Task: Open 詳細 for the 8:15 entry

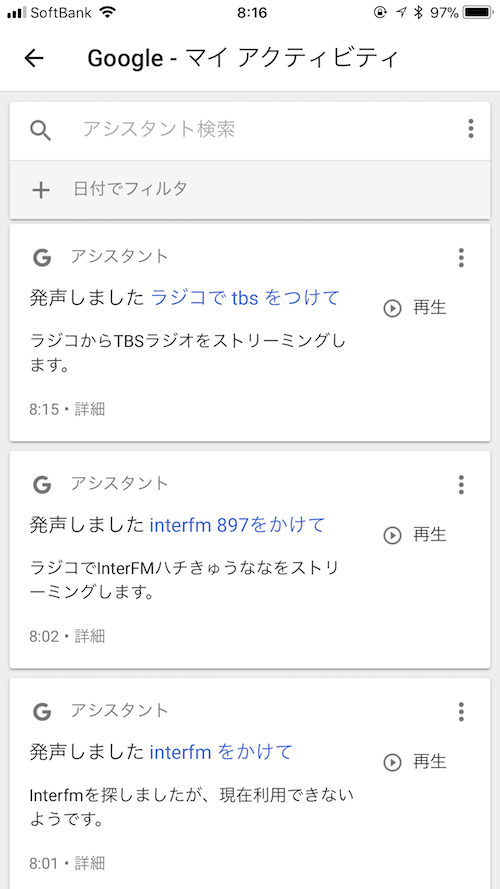Action: (x=90, y=409)
